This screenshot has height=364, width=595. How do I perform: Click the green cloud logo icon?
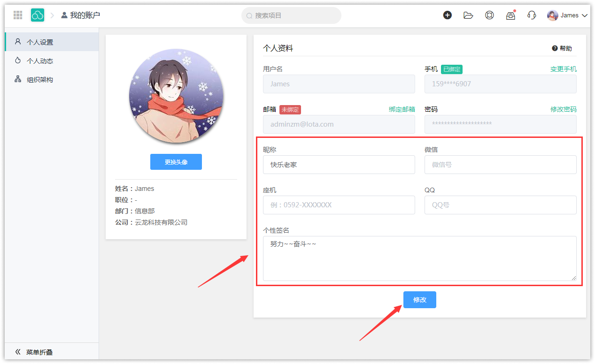coord(38,15)
